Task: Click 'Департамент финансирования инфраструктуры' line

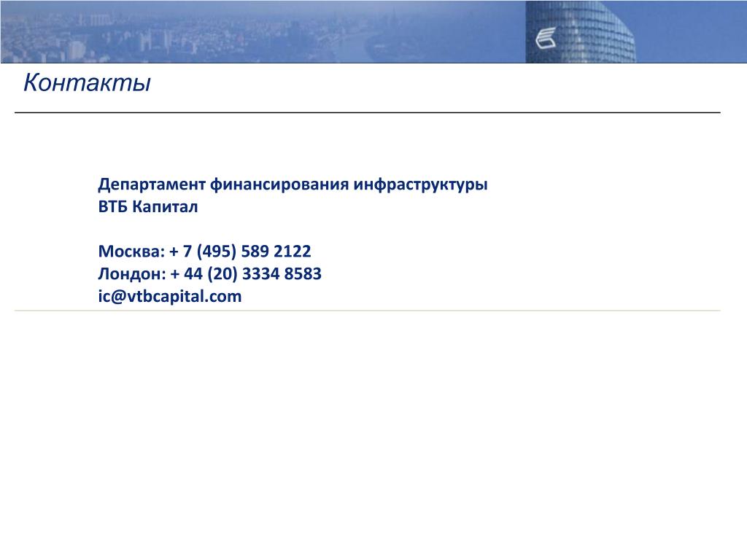Action: tap(293, 184)
